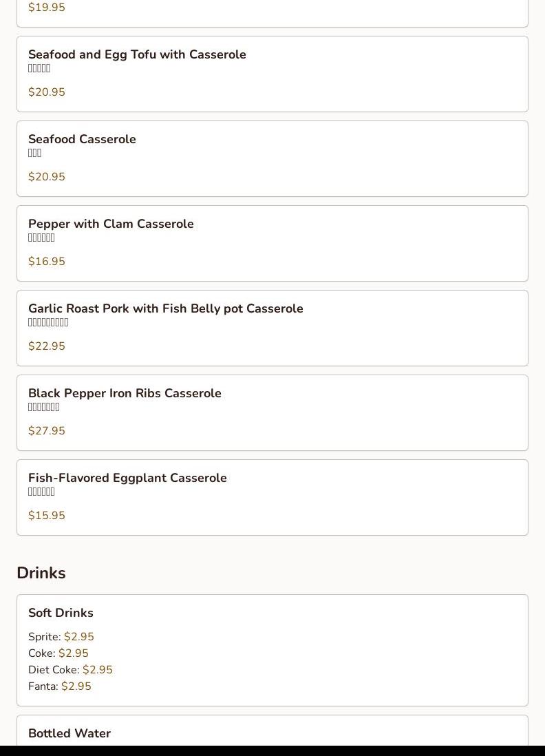Choose Garlic Roast Pork with Fish Belly pot Casserole
The image size is (545, 756).
click(165, 309)
